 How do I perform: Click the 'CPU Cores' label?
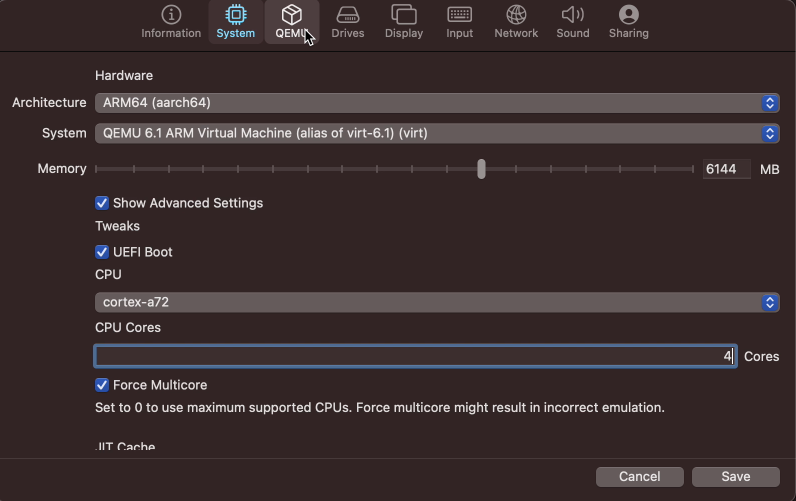coord(128,327)
